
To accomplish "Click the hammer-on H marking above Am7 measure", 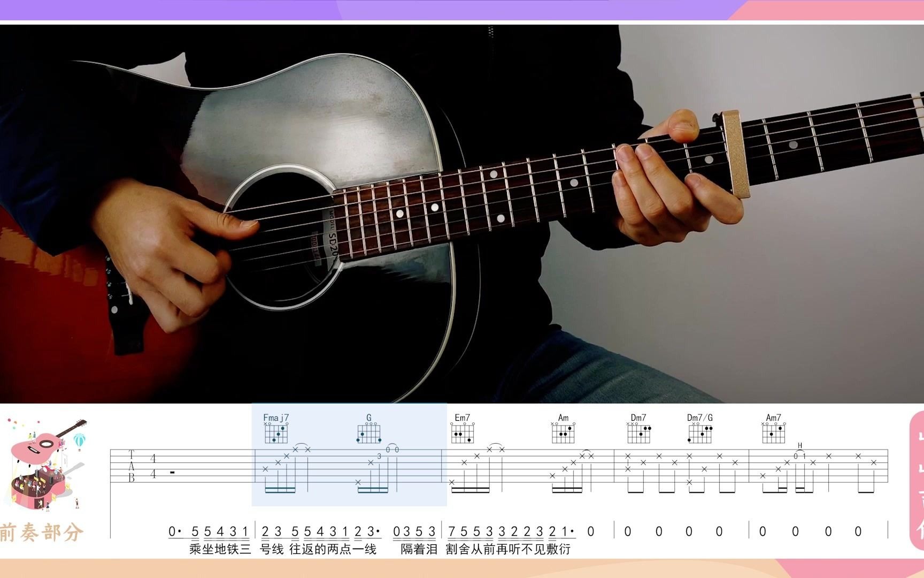I will (x=800, y=446).
